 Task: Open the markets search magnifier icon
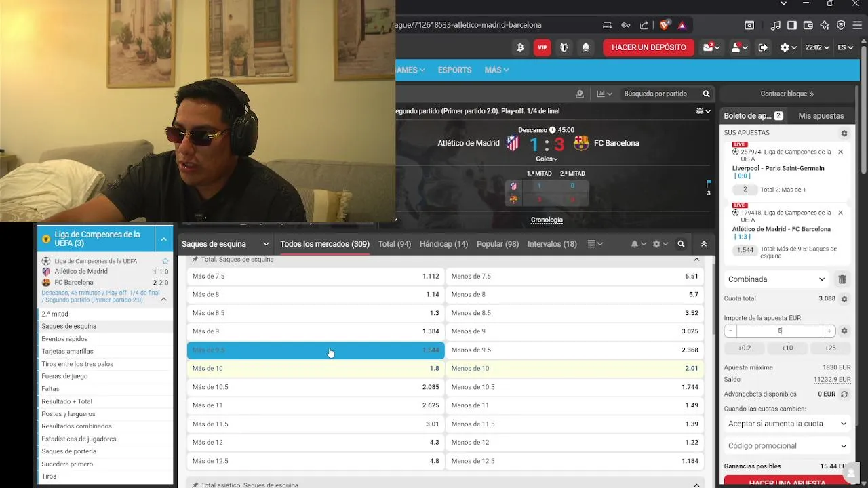[681, 244]
